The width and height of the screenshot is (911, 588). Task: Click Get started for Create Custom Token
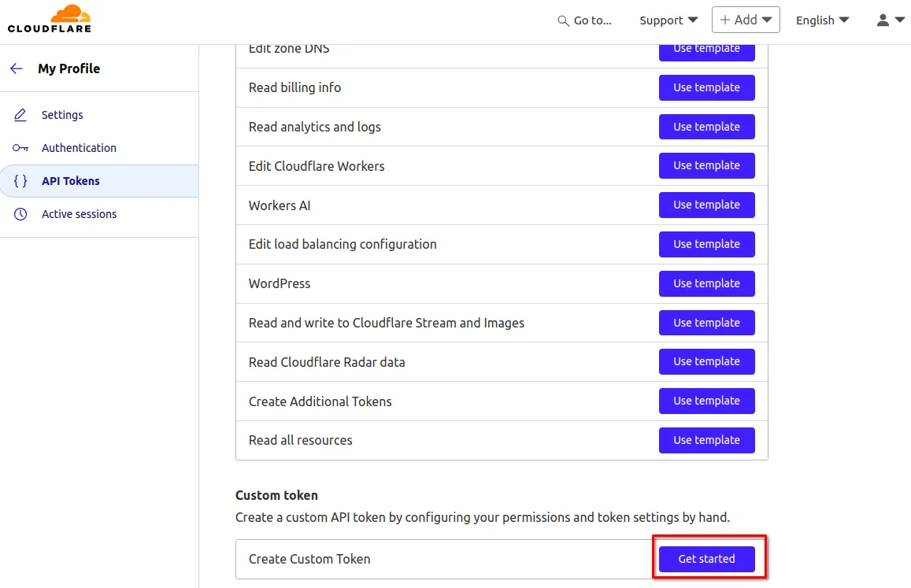coord(706,559)
